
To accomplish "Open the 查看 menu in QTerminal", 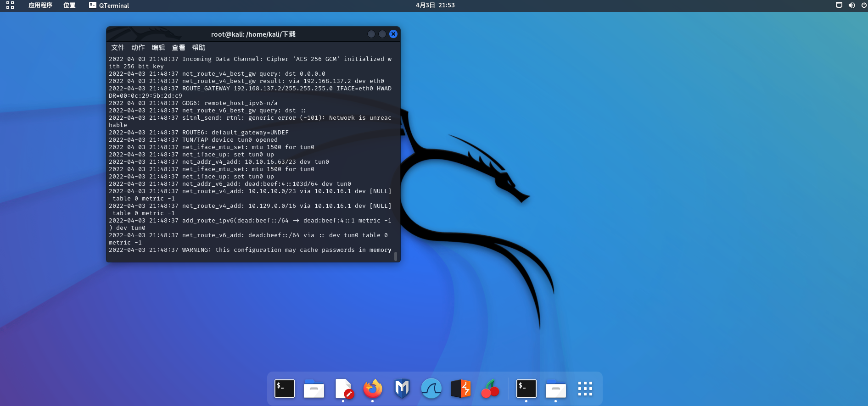I will coord(179,48).
